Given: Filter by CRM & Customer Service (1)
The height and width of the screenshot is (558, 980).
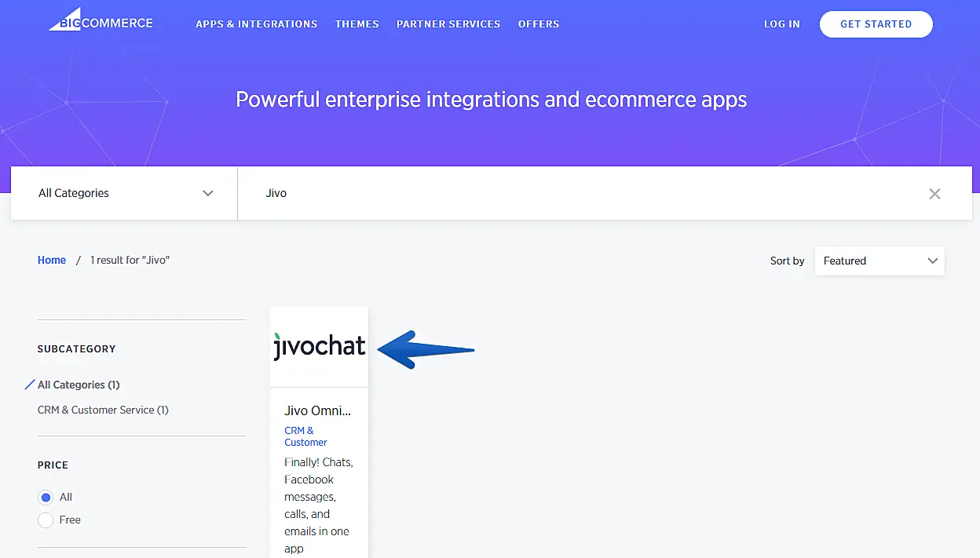Looking at the screenshot, I should pyautogui.click(x=103, y=410).
